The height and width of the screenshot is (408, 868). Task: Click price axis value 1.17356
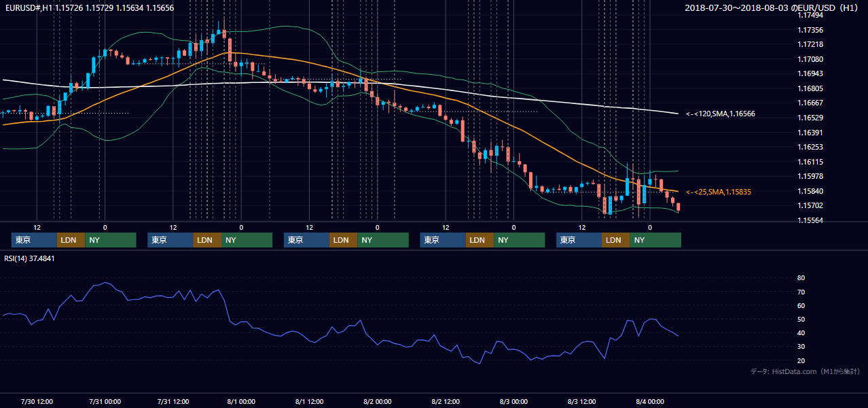[810, 30]
